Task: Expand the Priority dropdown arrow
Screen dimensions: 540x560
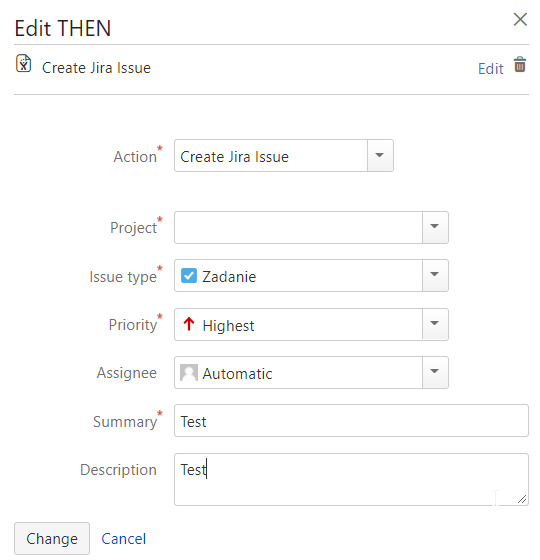Action: pos(435,324)
